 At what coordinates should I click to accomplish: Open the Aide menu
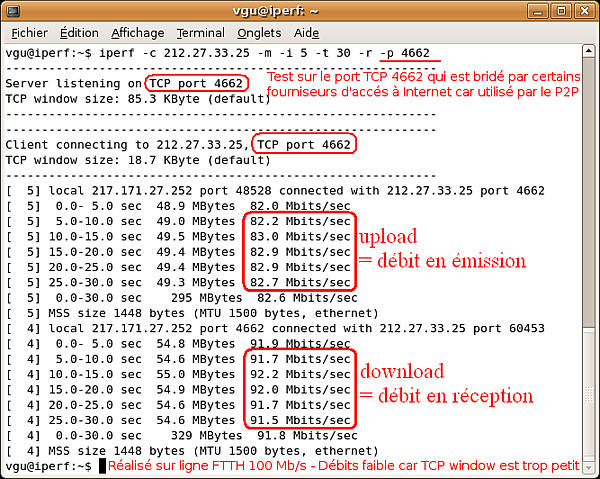[306, 33]
